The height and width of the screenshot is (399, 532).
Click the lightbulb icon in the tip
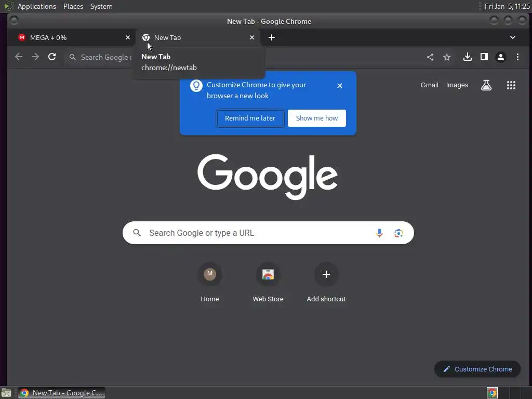coord(196,86)
